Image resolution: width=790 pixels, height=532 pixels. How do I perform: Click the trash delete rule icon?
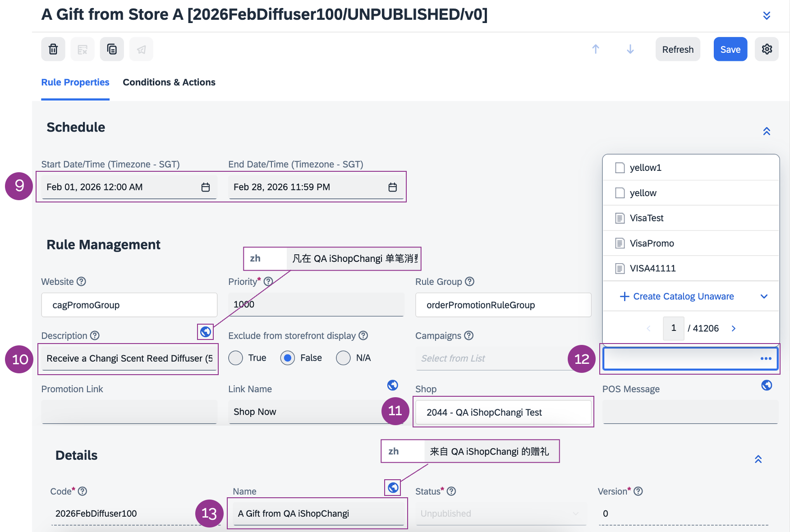[x=53, y=49]
